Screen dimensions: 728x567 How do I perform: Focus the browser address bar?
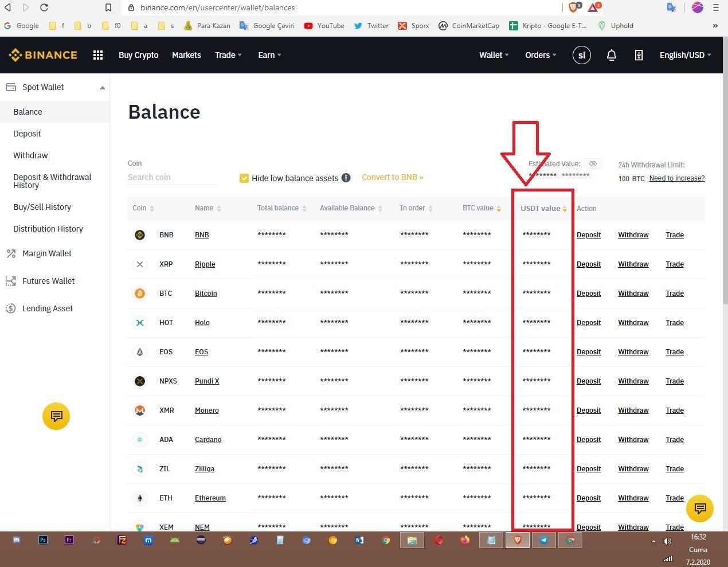click(x=341, y=7)
